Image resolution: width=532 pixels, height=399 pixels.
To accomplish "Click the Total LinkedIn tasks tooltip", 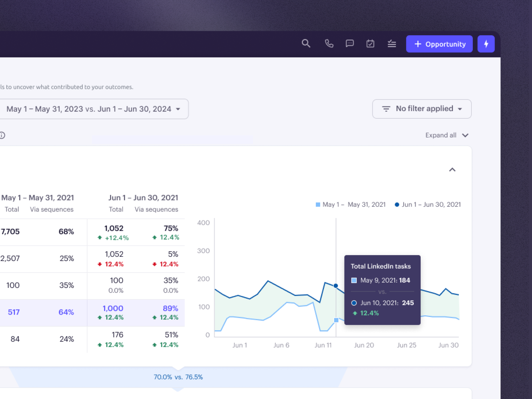I will 382,289.
